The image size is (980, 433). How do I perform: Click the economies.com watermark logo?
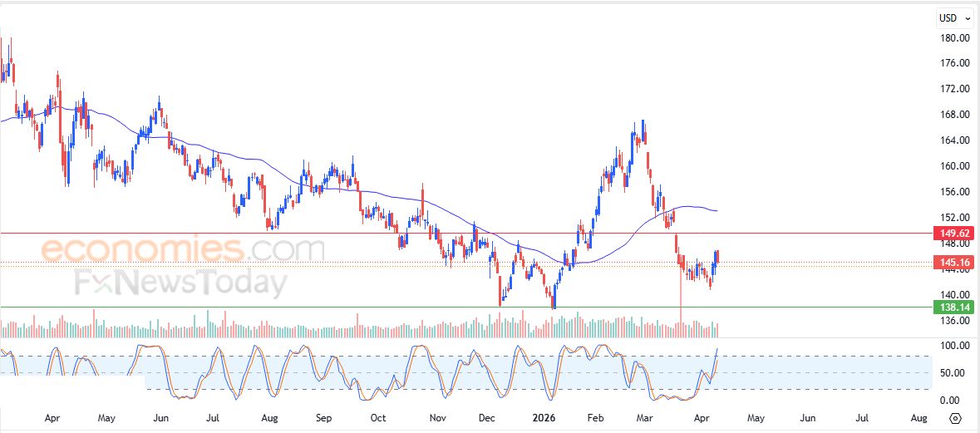coord(183,249)
